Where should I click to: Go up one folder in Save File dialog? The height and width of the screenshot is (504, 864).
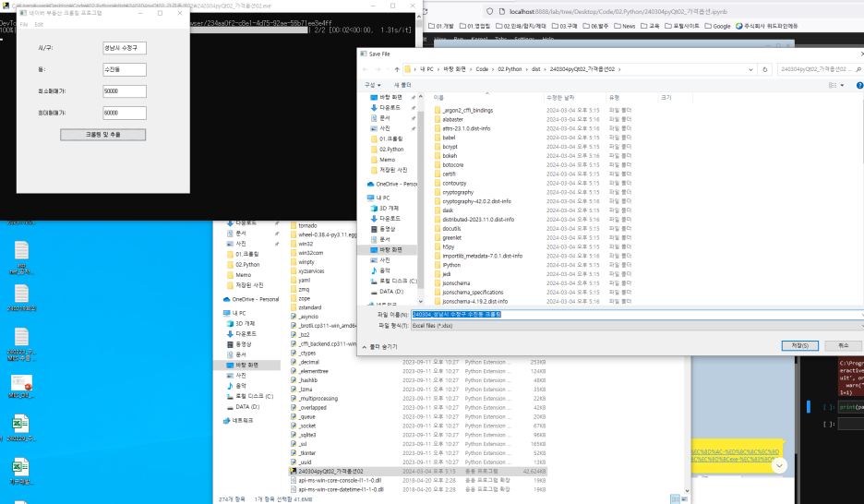tap(397, 69)
